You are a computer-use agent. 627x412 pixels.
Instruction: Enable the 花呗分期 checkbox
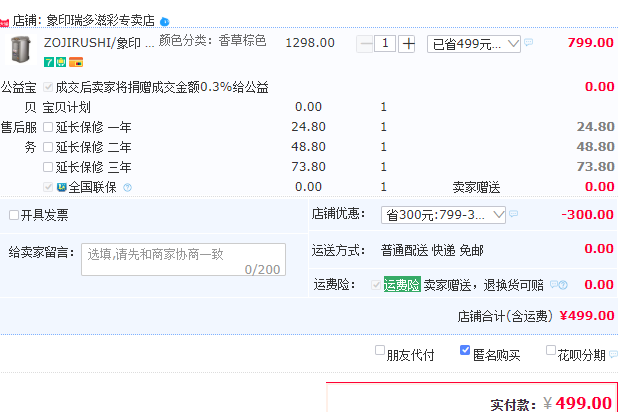[x=551, y=350]
